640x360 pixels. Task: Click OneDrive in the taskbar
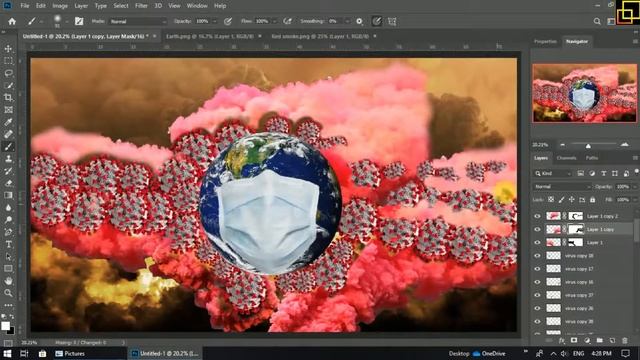point(489,353)
